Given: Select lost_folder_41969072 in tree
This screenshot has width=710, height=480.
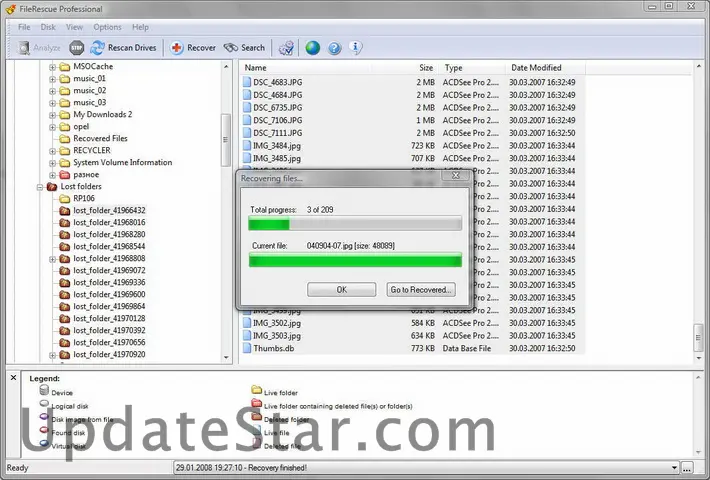Looking at the screenshot, I should [109, 270].
